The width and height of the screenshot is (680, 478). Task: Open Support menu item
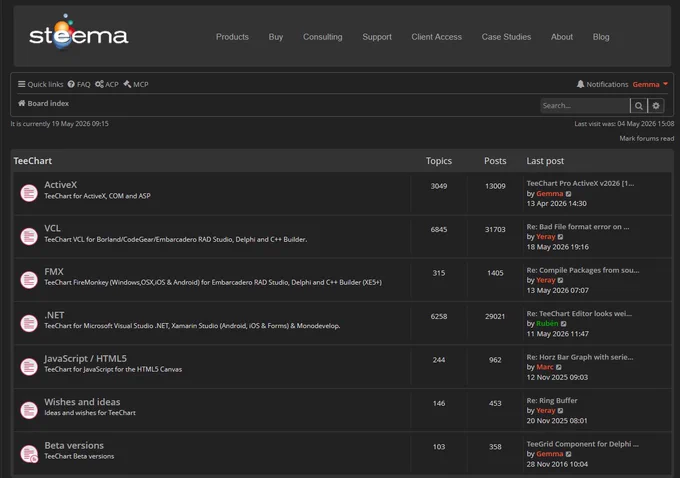click(377, 37)
